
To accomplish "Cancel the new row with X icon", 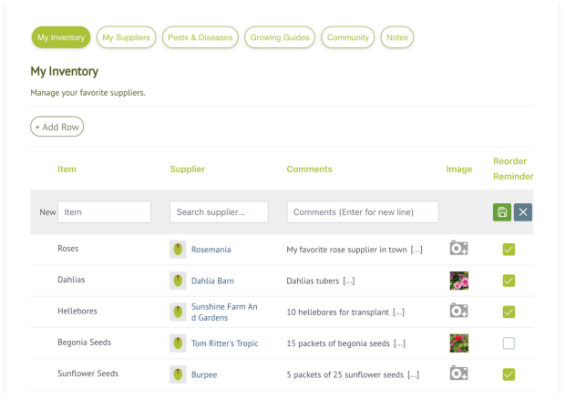I will click(x=523, y=212).
